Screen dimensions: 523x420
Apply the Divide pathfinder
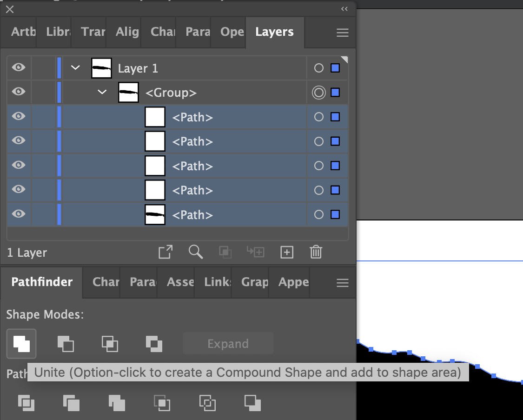point(26,403)
